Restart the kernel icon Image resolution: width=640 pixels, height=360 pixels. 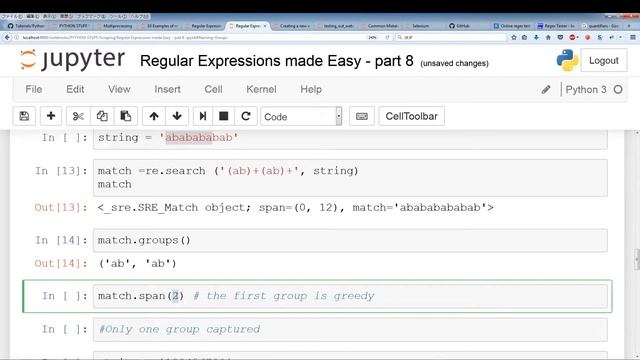(246, 116)
